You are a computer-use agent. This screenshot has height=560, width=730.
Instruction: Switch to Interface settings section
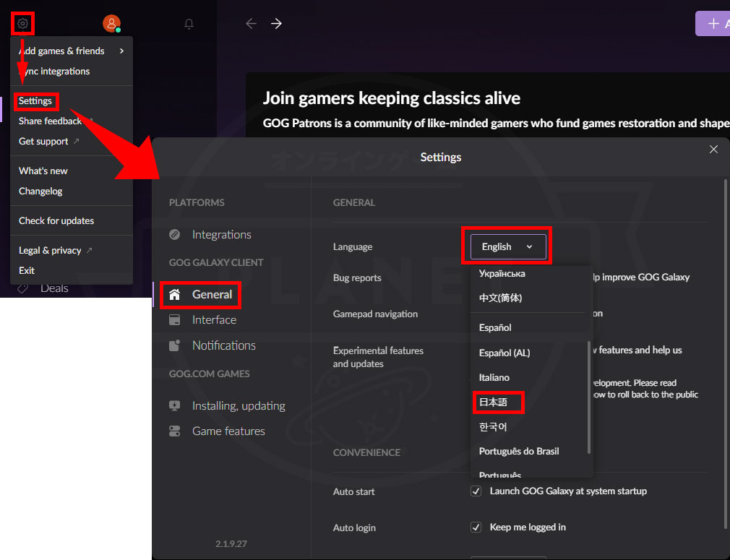[x=214, y=320]
